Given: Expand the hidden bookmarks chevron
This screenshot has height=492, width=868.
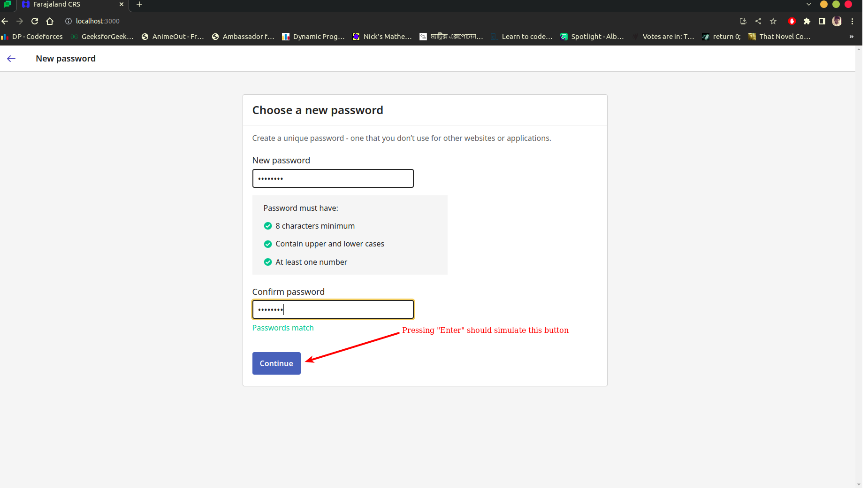Looking at the screenshot, I should click(x=852, y=37).
